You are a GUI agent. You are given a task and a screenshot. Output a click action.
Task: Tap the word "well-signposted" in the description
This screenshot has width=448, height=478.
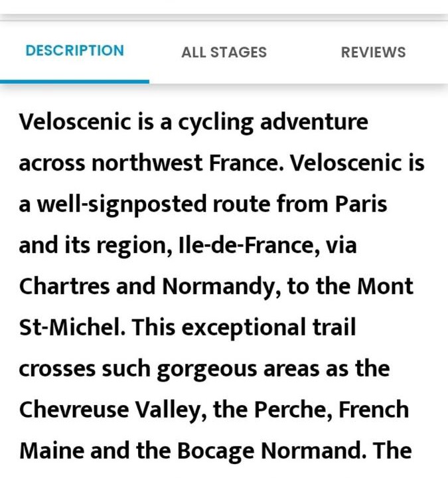[x=119, y=204]
